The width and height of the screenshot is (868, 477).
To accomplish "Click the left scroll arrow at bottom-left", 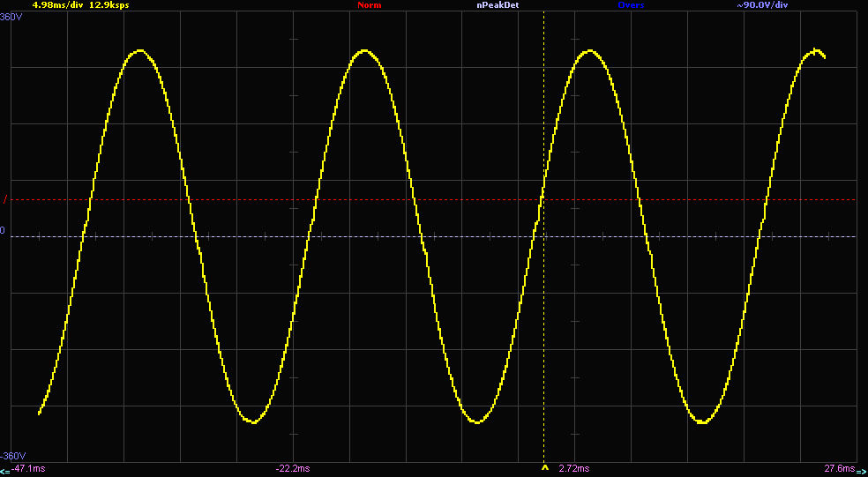I will point(5,469).
